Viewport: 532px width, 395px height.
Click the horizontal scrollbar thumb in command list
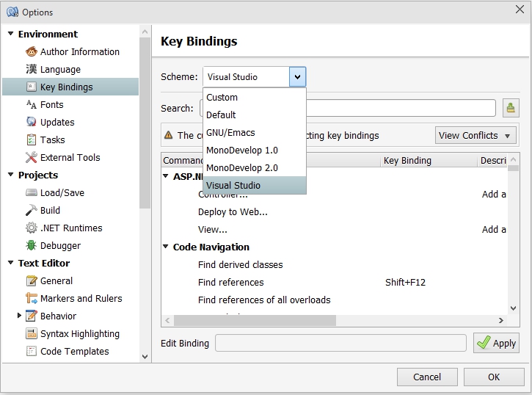pos(255,320)
